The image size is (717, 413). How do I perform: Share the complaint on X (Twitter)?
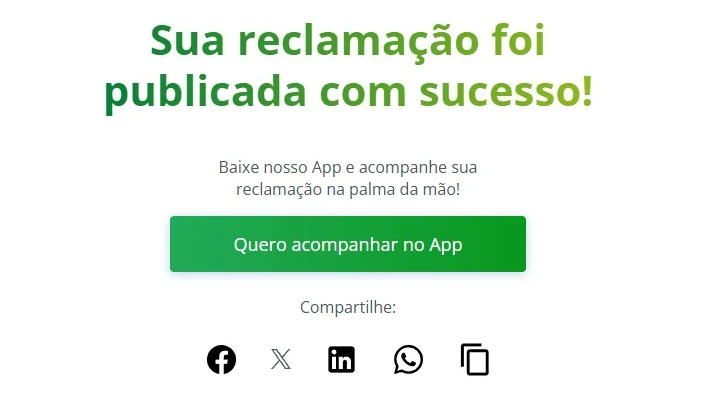[281, 359]
